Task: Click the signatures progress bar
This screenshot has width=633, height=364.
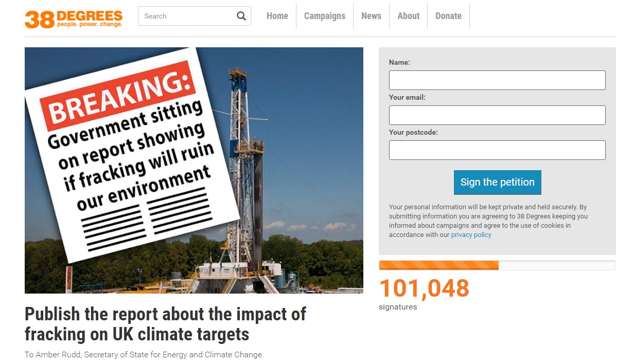Action: pyautogui.click(x=497, y=265)
